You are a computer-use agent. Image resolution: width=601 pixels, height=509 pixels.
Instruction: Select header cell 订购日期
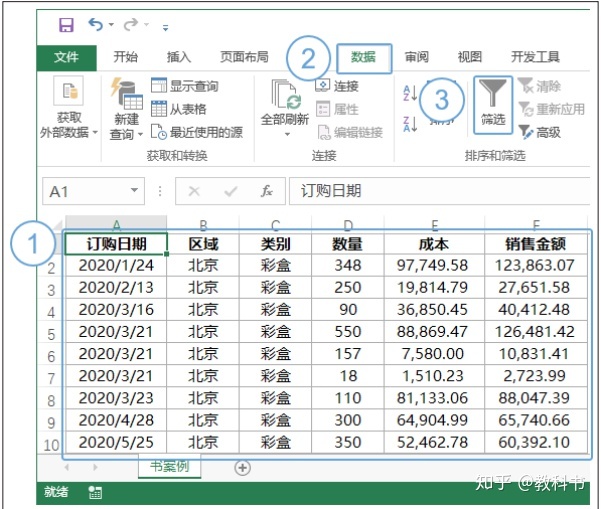116,244
